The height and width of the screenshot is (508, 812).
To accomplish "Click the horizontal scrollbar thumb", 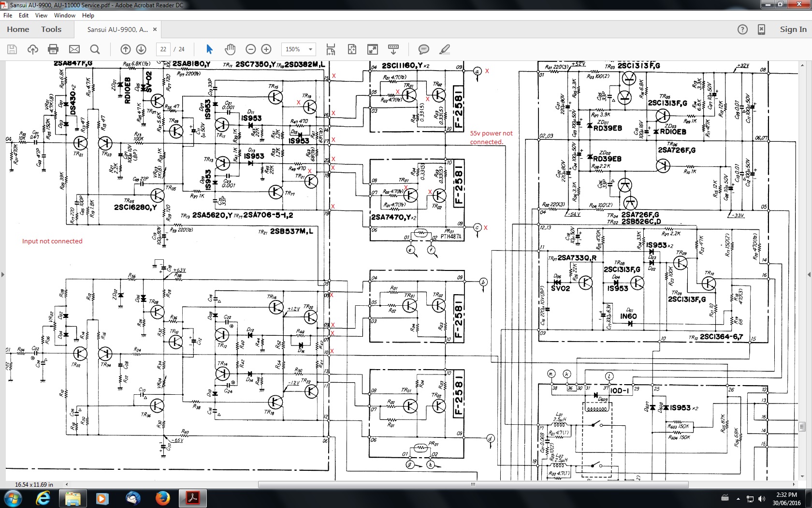I will tap(473, 484).
